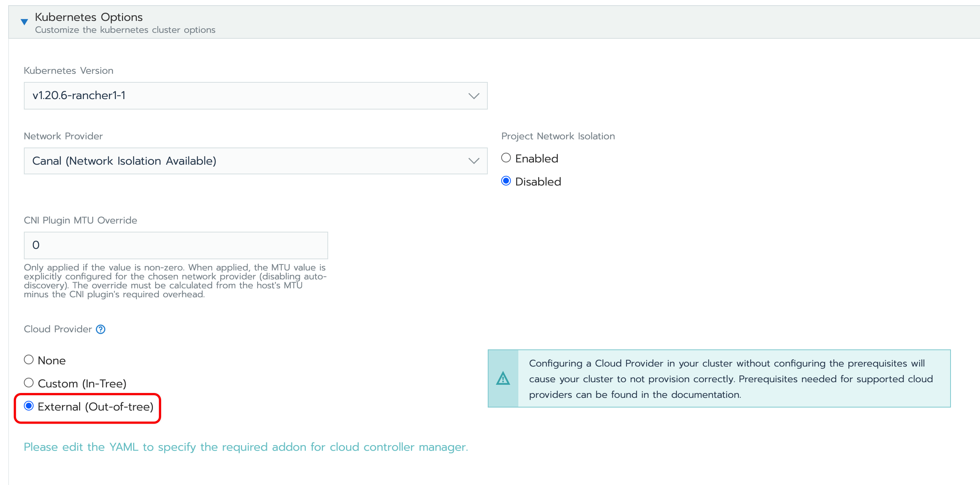Choose Custom (In-Tree) cloud provider option
The image size is (980, 485).
29,383
